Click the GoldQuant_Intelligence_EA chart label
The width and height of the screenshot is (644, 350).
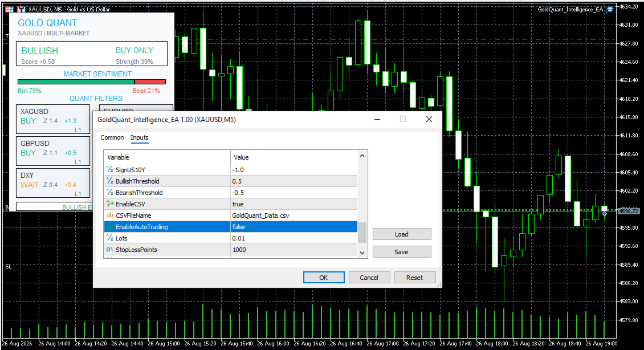570,9
